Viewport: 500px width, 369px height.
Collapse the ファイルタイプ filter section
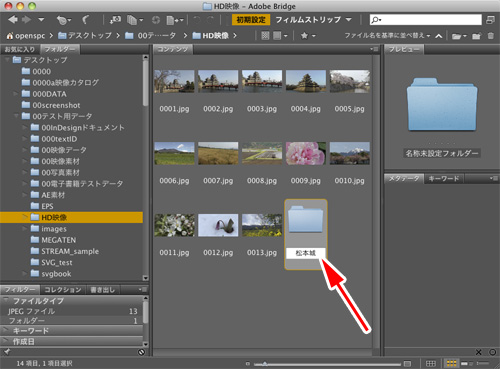pos(6,300)
